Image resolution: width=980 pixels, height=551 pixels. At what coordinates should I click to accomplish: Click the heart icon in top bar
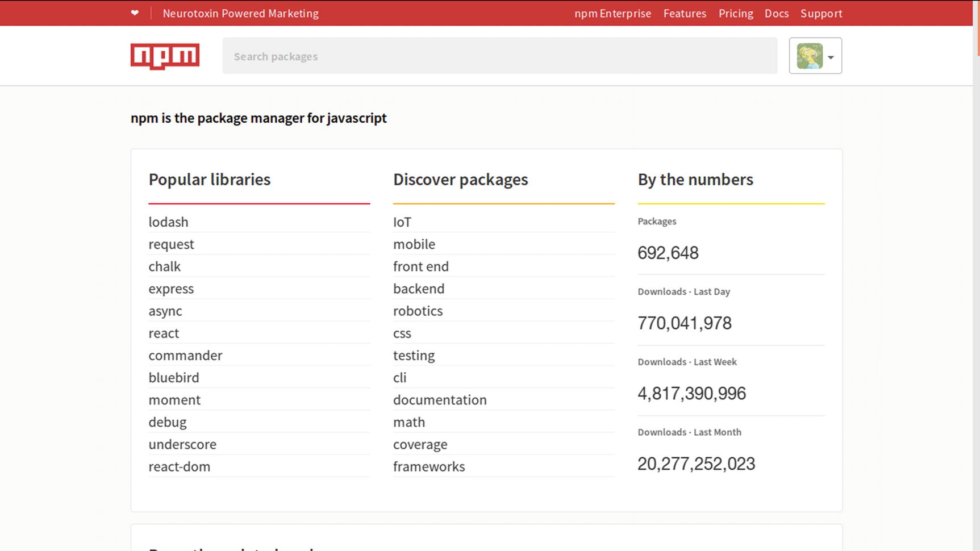point(135,13)
